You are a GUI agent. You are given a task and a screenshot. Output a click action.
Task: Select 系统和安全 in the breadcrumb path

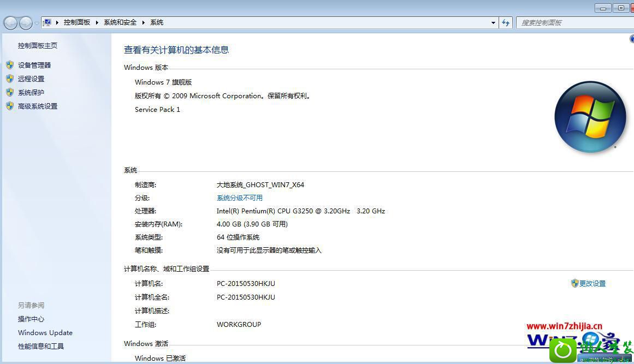120,22
